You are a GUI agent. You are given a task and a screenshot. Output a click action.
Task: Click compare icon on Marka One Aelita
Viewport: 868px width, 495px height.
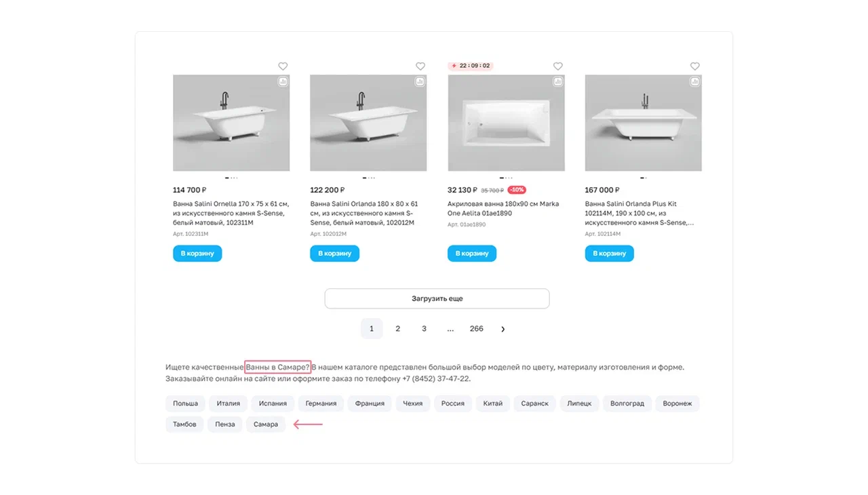coord(557,82)
